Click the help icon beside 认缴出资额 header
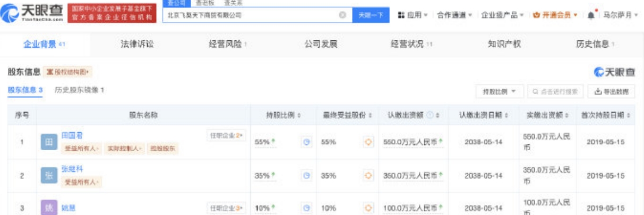 click(x=429, y=115)
